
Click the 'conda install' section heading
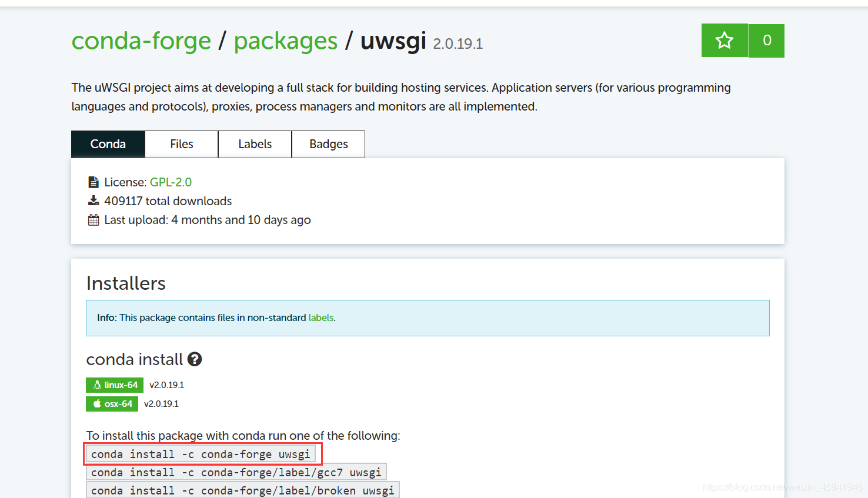click(x=135, y=359)
